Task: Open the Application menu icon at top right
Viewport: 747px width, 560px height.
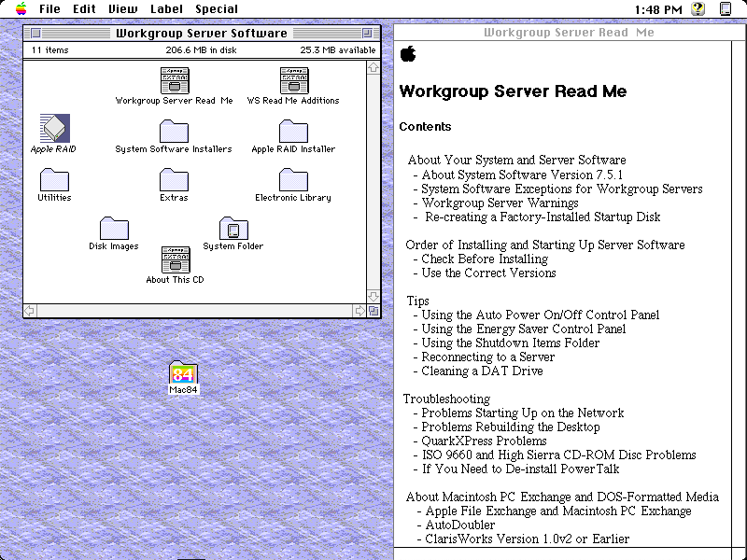Action: 726,8
